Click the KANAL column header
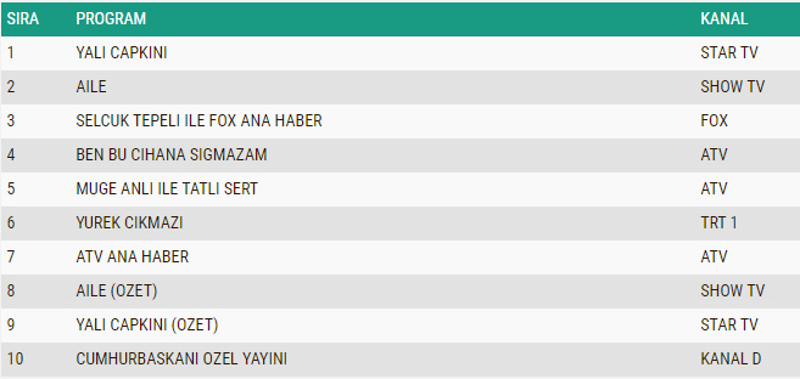 [724, 19]
